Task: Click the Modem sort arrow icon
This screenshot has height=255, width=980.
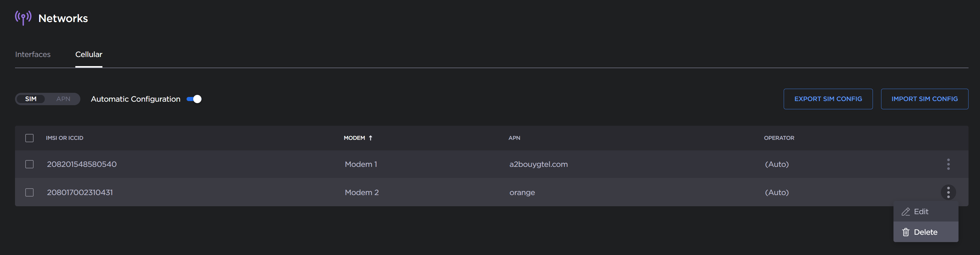Action: coord(371,138)
